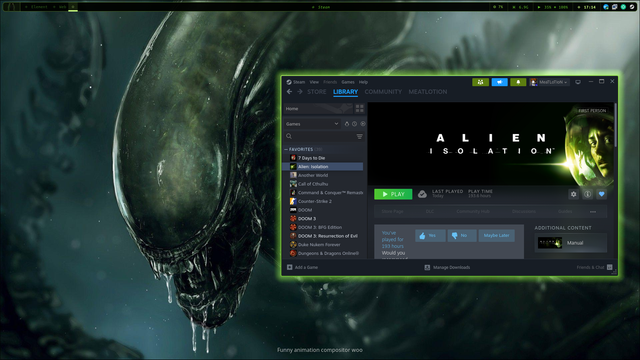Go back with the Steam back arrow
This screenshot has height=360, width=640.
pos(289,92)
